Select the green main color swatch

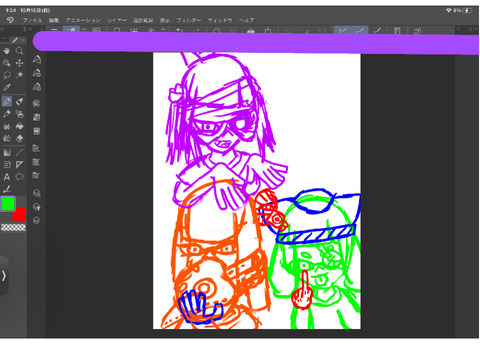tap(8, 204)
